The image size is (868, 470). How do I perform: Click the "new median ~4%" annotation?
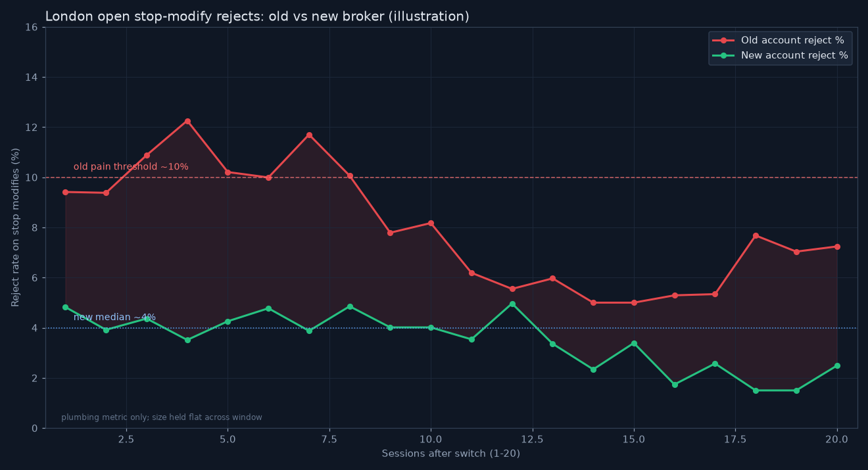point(114,317)
